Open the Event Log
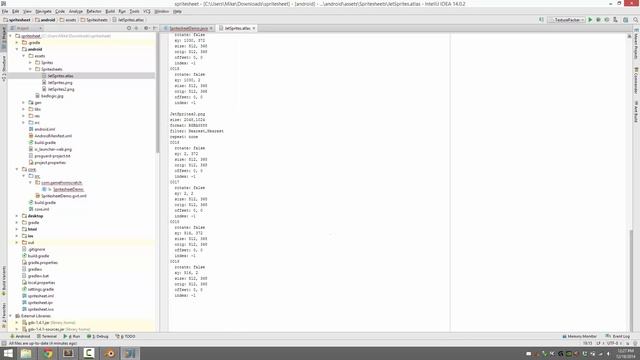Image resolution: width=640 pixels, height=360 pixels. tap(618, 336)
